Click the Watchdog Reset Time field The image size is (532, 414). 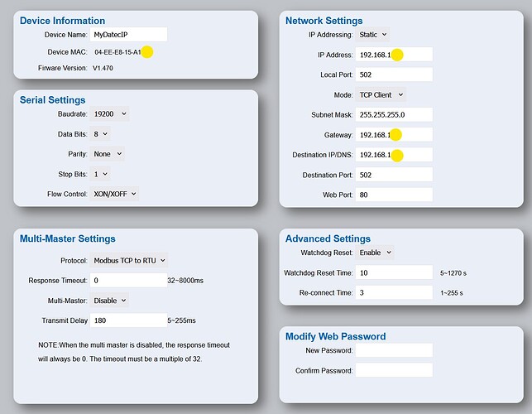click(395, 272)
